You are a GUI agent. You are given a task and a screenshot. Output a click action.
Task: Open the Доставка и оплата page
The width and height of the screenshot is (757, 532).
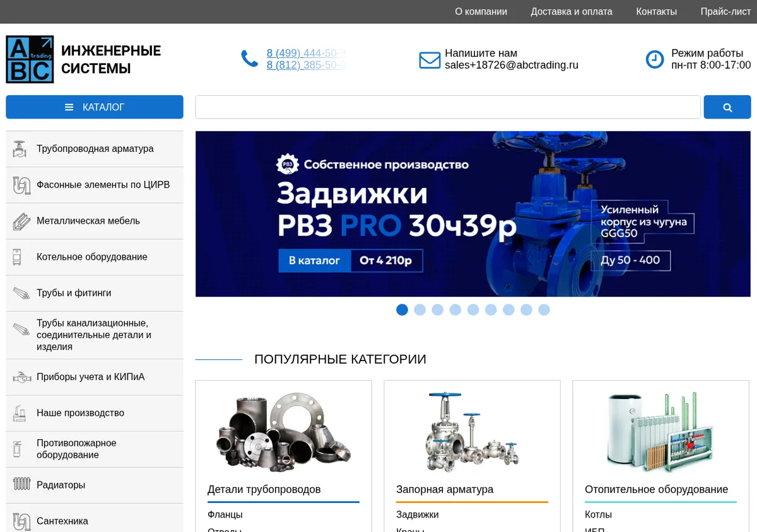pos(572,11)
